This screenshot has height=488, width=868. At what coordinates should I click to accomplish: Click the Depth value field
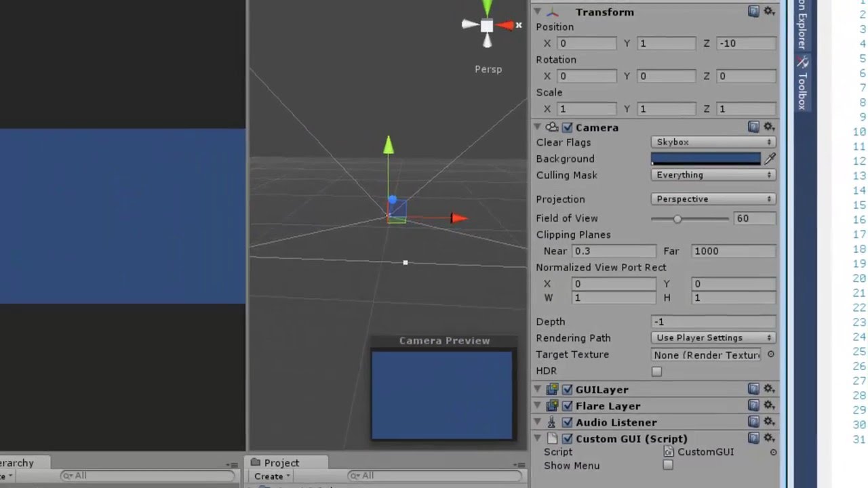[713, 322]
